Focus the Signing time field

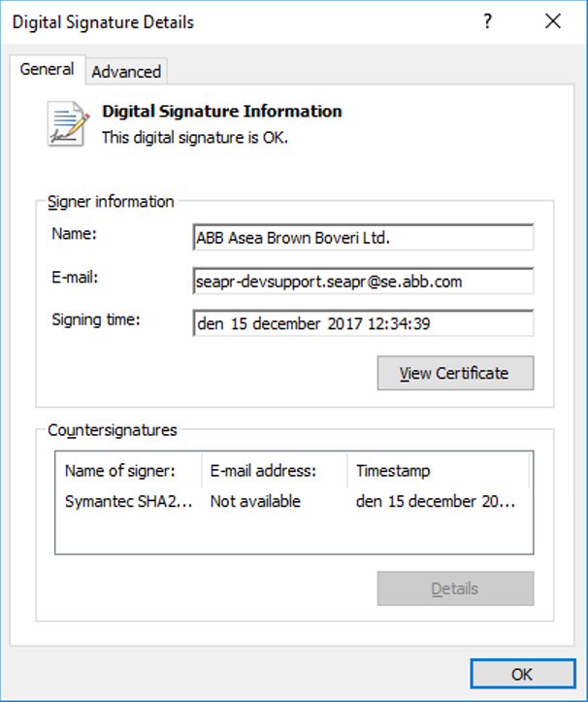click(363, 322)
